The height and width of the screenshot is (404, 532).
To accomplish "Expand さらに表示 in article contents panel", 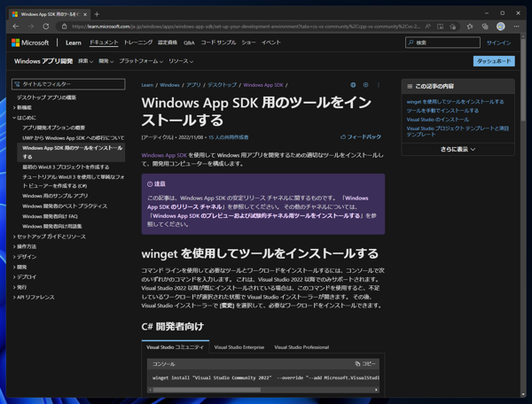I will pos(458,149).
